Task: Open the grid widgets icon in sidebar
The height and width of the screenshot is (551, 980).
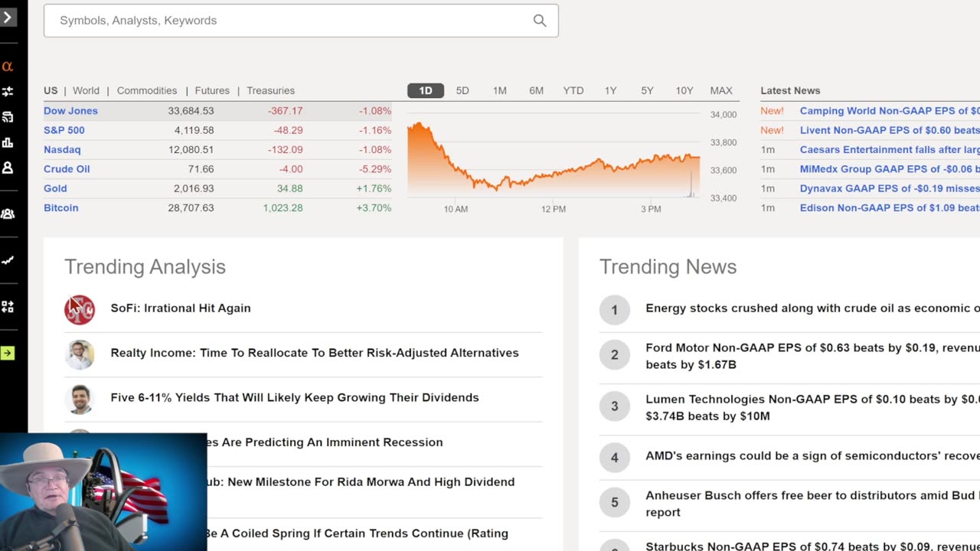Action: [x=8, y=307]
